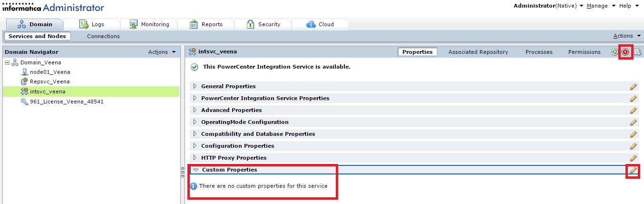This screenshot has width=644, height=204.
Task: Open the Properties view tab
Action: click(417, 52)
